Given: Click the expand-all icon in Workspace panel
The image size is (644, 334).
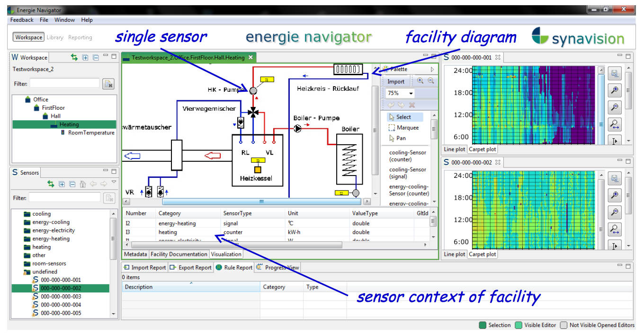Looking at the screenshot, I should (x=85, y=57).
